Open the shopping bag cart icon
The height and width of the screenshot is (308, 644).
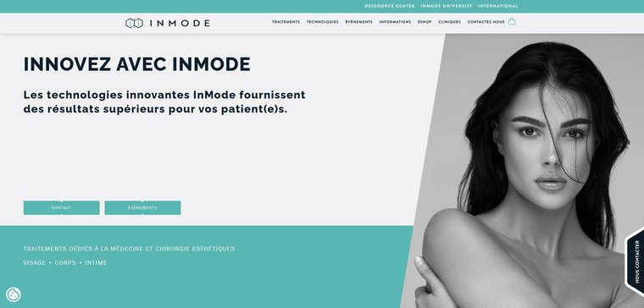[x=512, y=21]
